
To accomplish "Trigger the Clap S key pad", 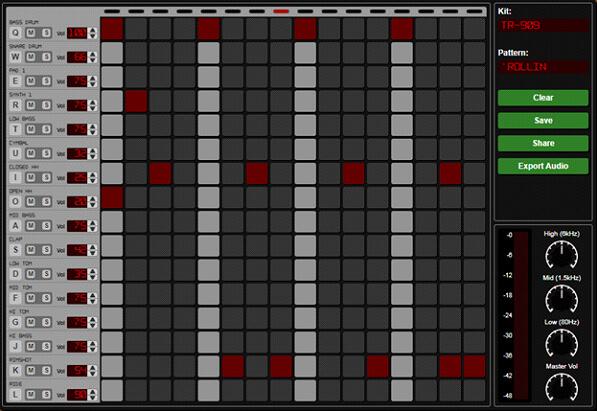I will [x=15, y=249].
